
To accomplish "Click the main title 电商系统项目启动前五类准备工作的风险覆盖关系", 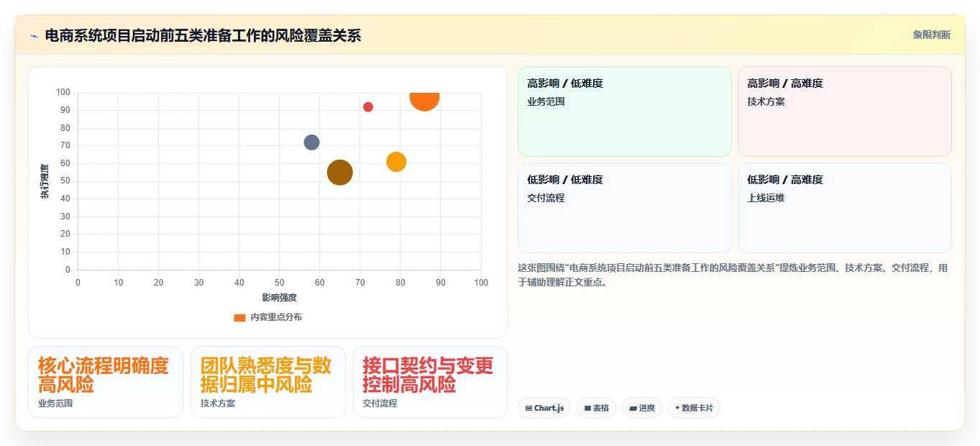I will (x=203, y=35).
